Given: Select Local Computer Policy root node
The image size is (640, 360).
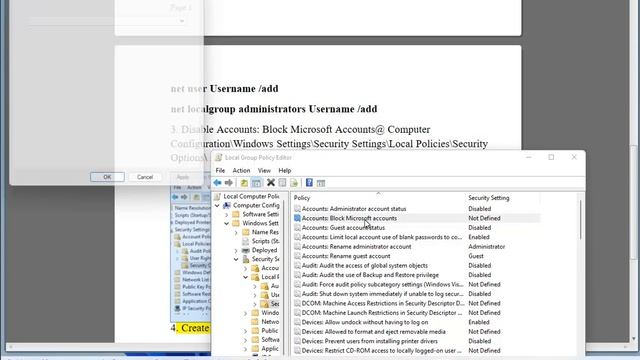Looking at the screenshot, I should click(x=251, y=196).
